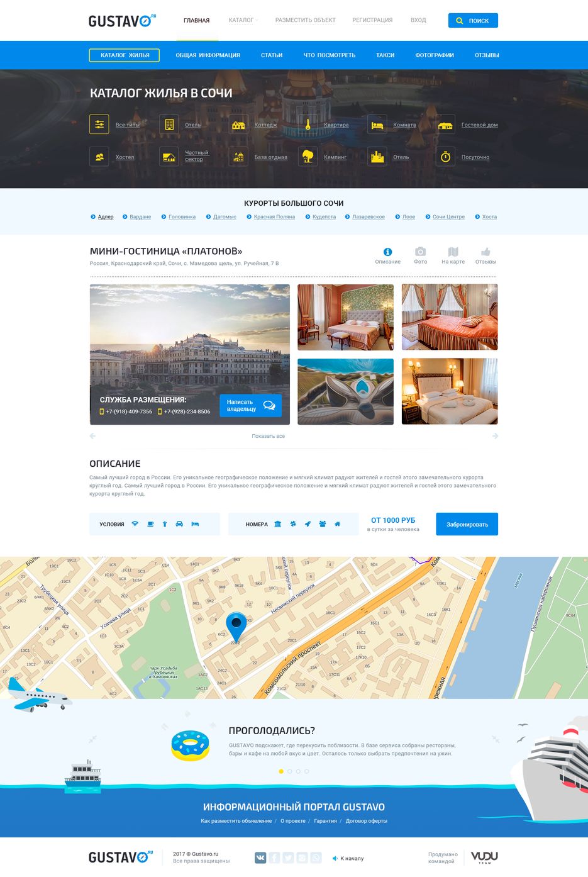Click the Показать все link
This screenshot has height=877, width=588.
pyautogui.click(x=268, y=436)
